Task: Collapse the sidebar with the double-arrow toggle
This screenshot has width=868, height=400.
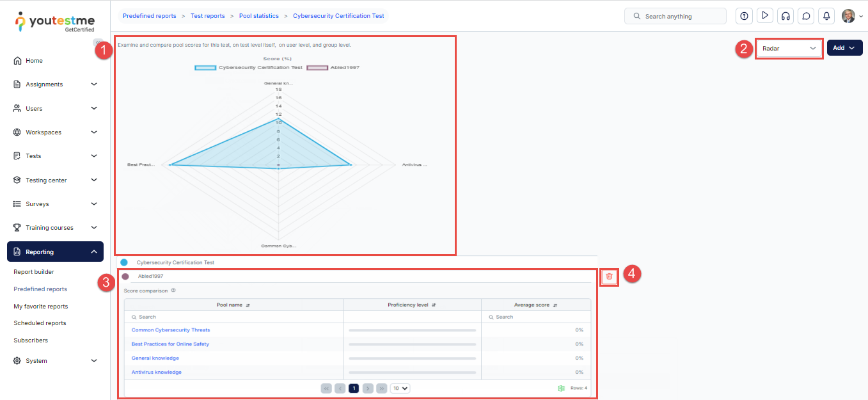Action: (98, 42)
